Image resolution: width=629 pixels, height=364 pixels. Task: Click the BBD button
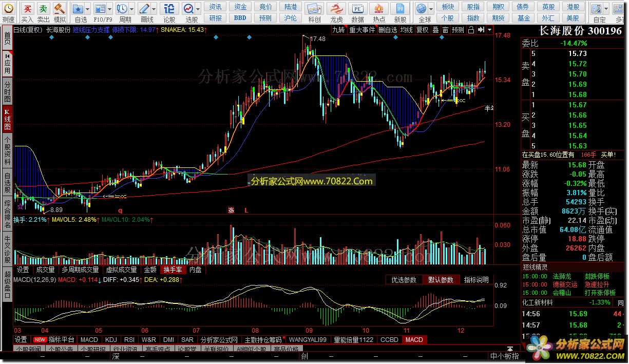[240, 18]
